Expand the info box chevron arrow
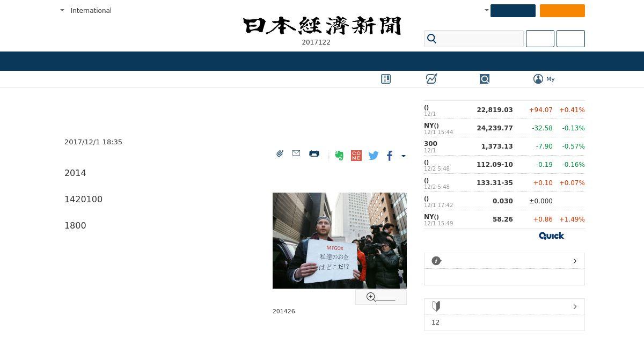644x338 pixels. 575,261
